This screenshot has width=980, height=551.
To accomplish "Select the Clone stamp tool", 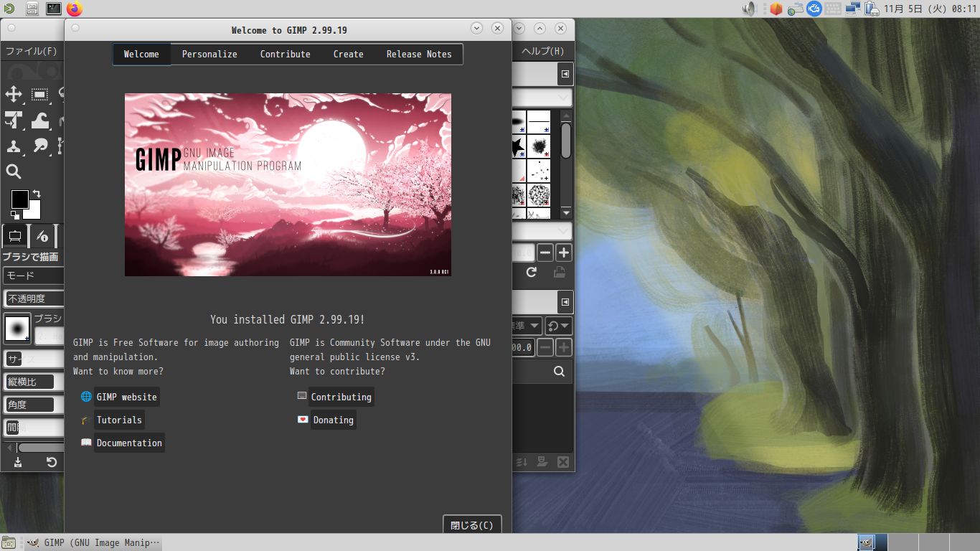I will pos(14,146).
